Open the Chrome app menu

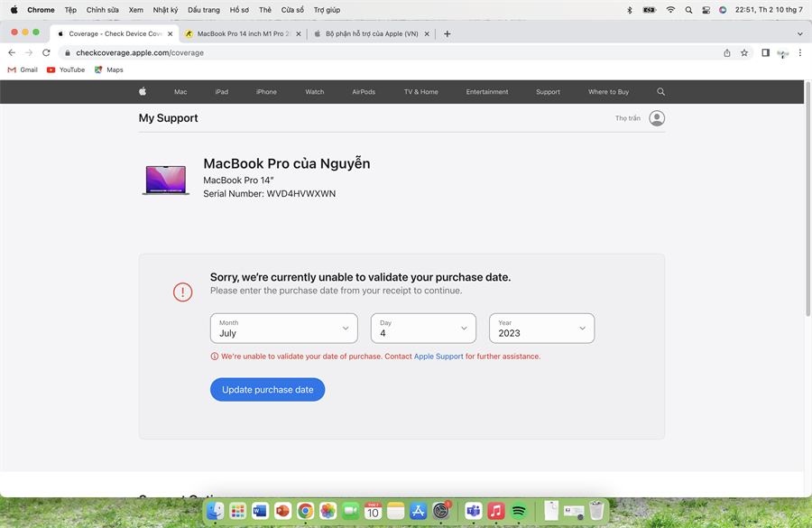point(41,10)
